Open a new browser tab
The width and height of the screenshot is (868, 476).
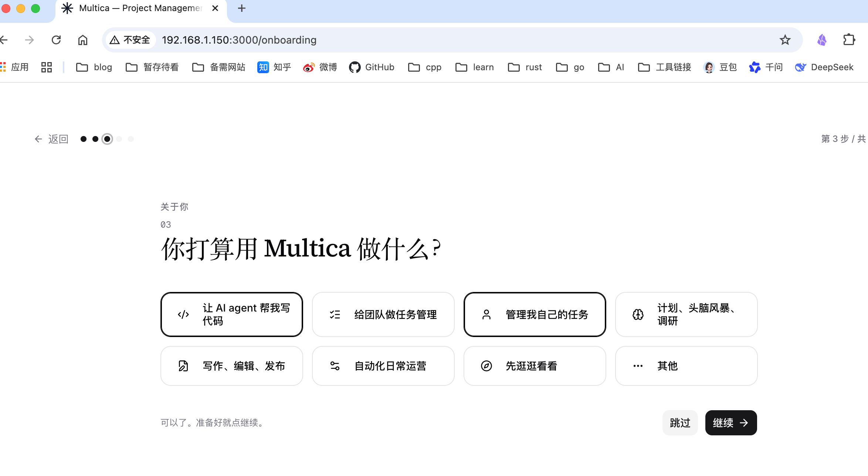click(x=242, y=8)
